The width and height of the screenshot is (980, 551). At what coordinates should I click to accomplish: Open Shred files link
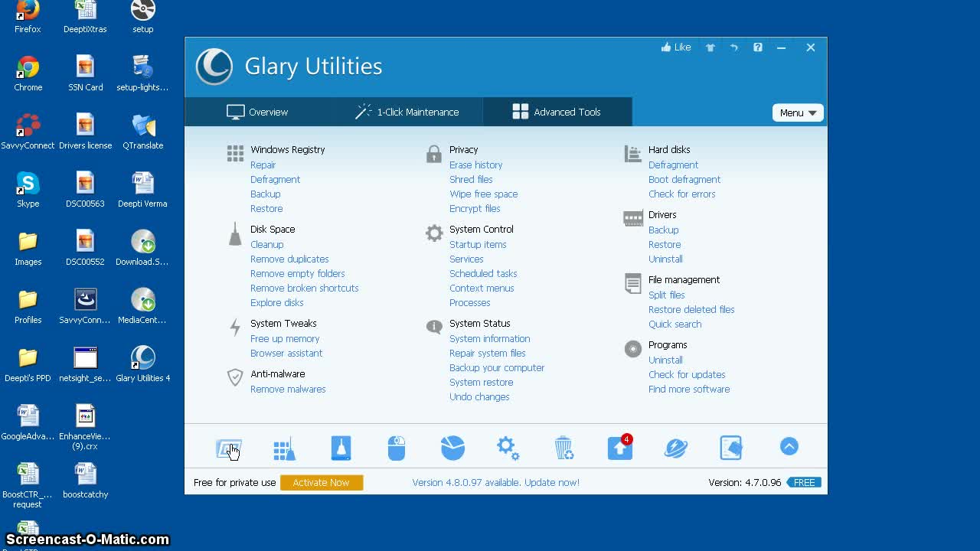tap(471, 180)
